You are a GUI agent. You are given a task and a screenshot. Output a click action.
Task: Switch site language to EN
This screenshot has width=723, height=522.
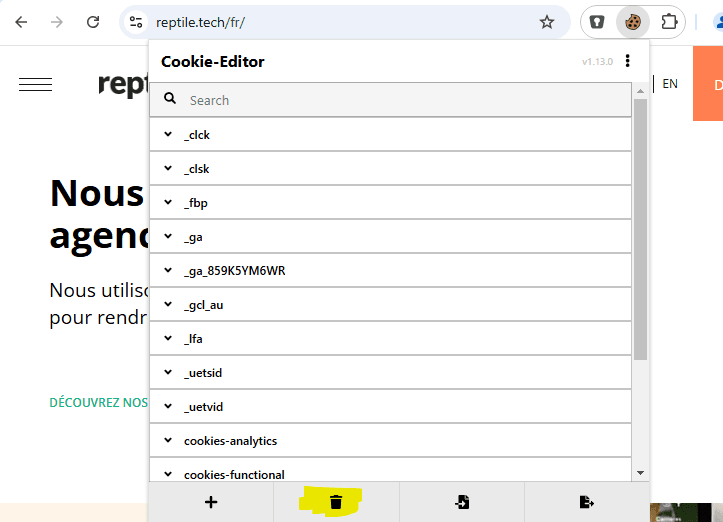[x=670, y=84]
